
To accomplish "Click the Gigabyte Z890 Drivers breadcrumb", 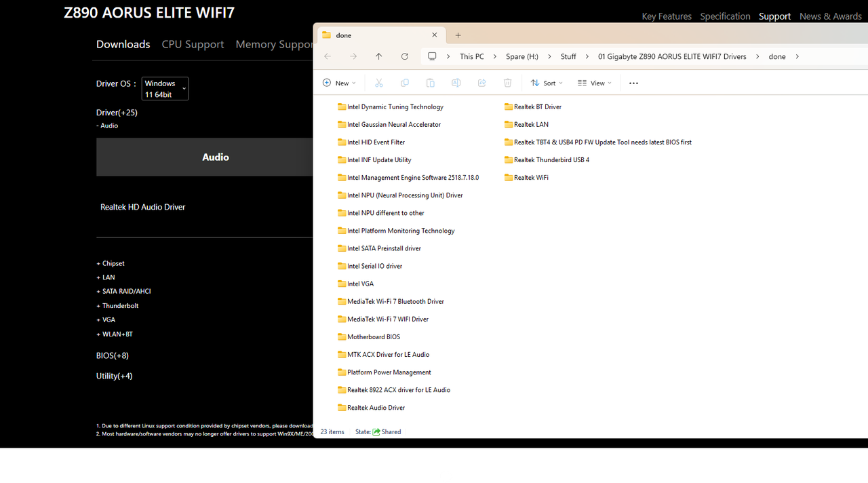I will [x=672, y=56].
